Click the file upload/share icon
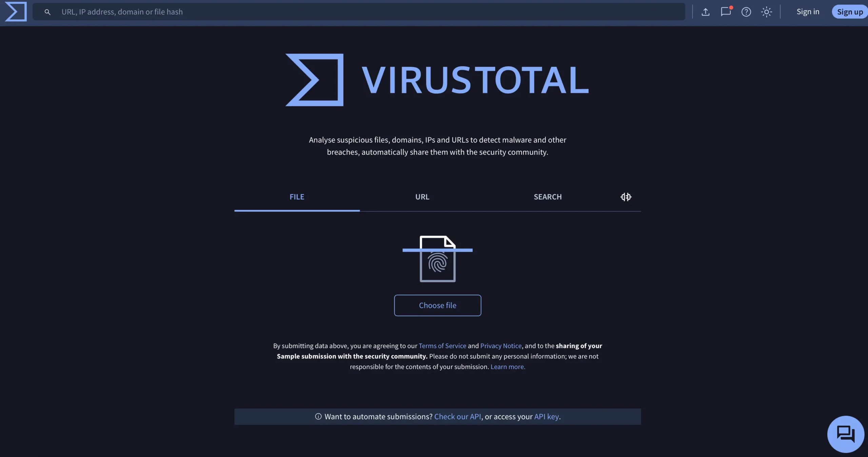This screenshot has height=457, width=868. [705, 12]
